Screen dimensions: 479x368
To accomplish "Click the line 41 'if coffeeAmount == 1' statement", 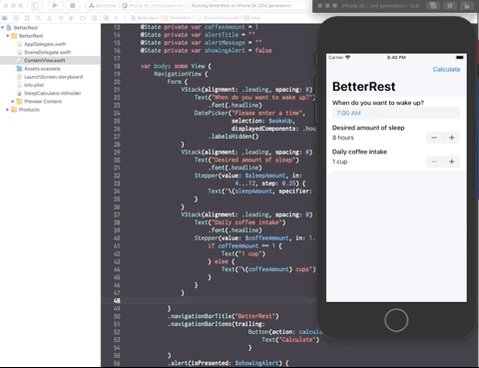I will pos(245,246).
